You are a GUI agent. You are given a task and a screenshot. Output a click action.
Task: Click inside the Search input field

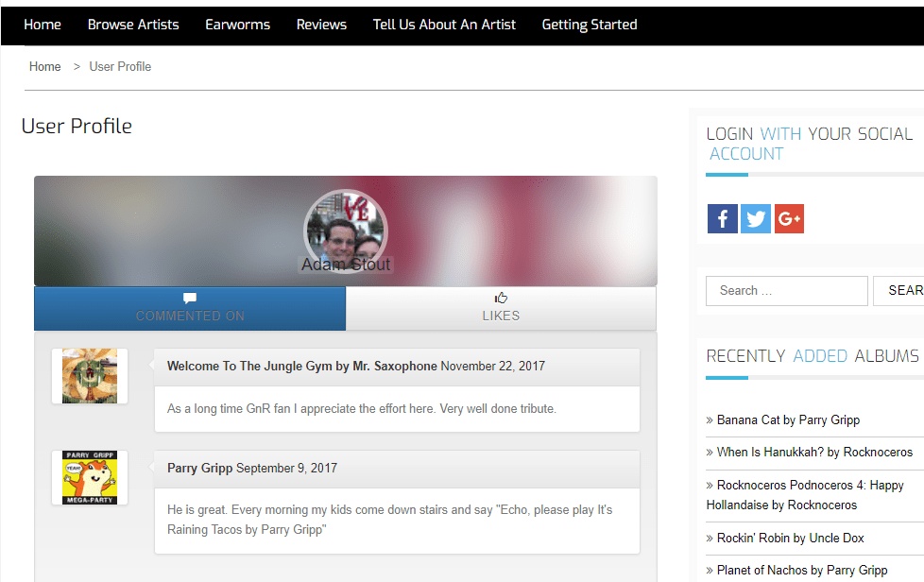(786, 290)
